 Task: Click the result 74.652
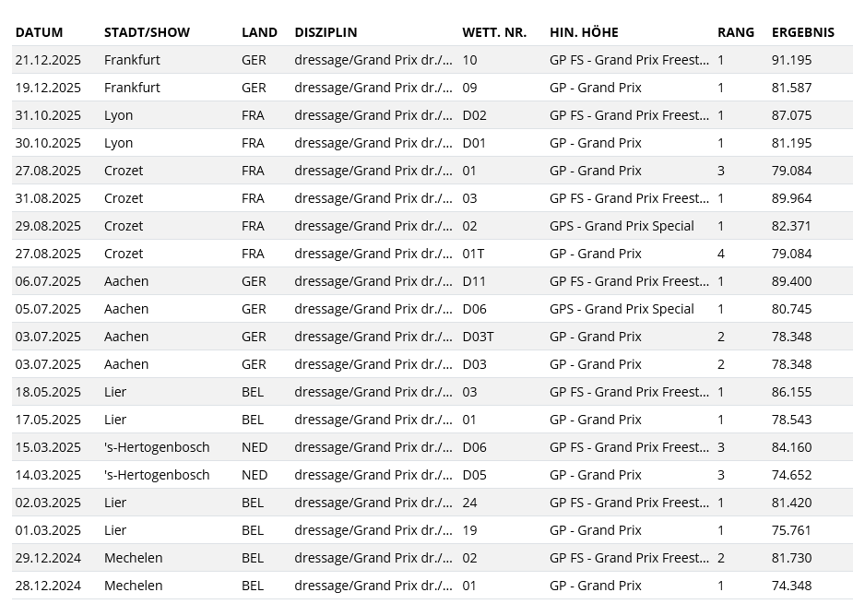791,475
